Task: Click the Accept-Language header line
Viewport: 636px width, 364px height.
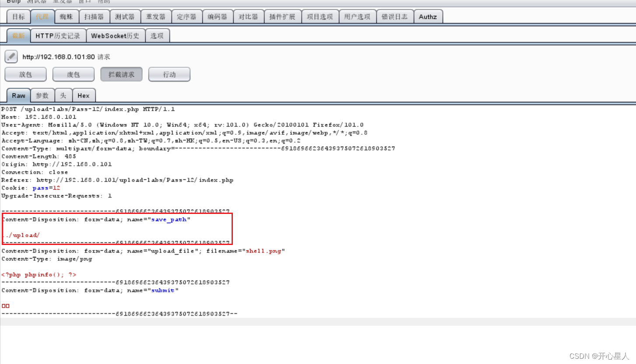Action: pyautogui.click(x=151, y=140)
